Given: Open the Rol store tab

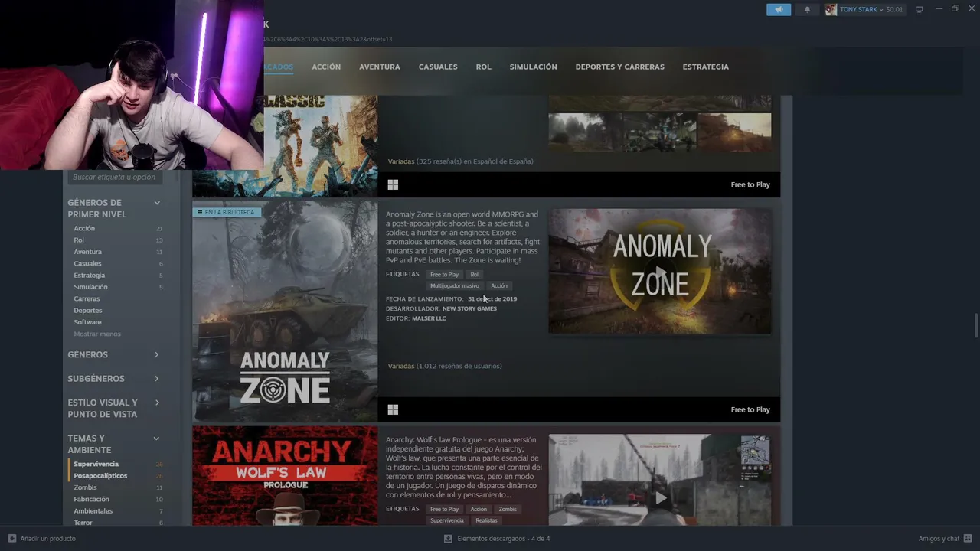Looking at the screenshot, I should [483, 67].
